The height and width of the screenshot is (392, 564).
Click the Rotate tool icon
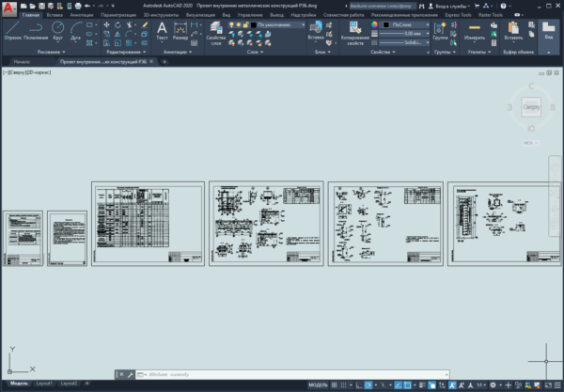(x=117, y=24)
